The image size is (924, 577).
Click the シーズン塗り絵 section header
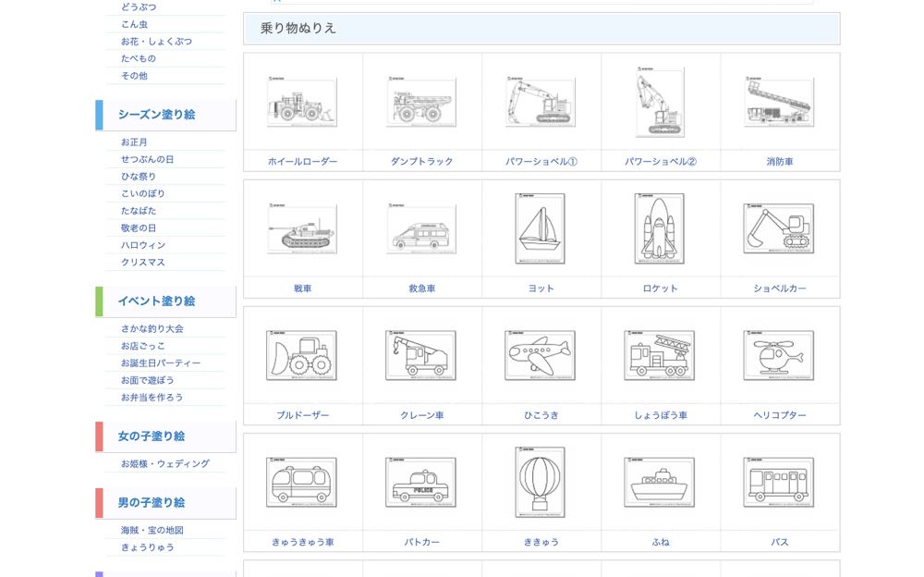[x=156, y=115]
